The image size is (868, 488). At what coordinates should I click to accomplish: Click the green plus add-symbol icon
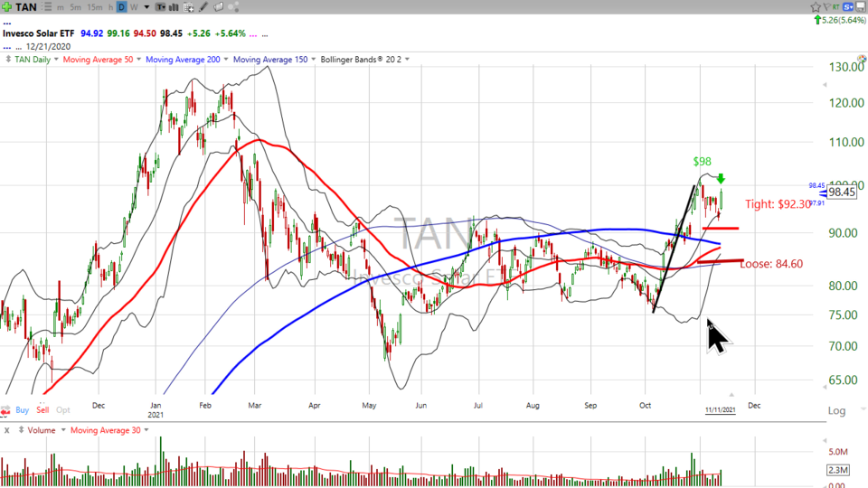6,7
